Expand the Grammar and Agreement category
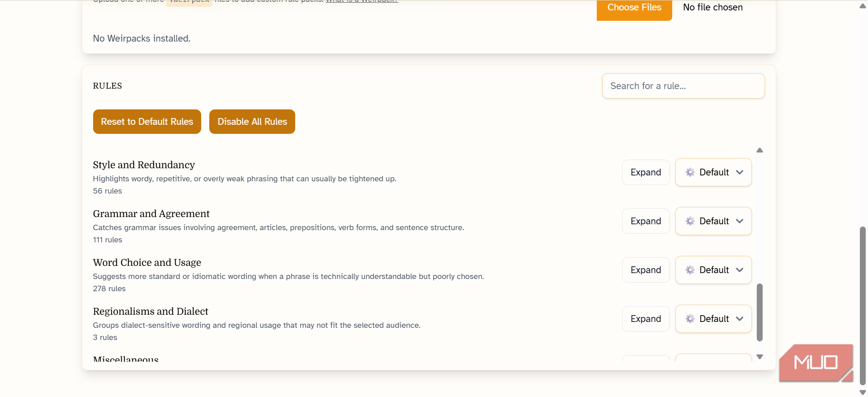This screenshot has width=868, height=397. (x=646, y=221)
